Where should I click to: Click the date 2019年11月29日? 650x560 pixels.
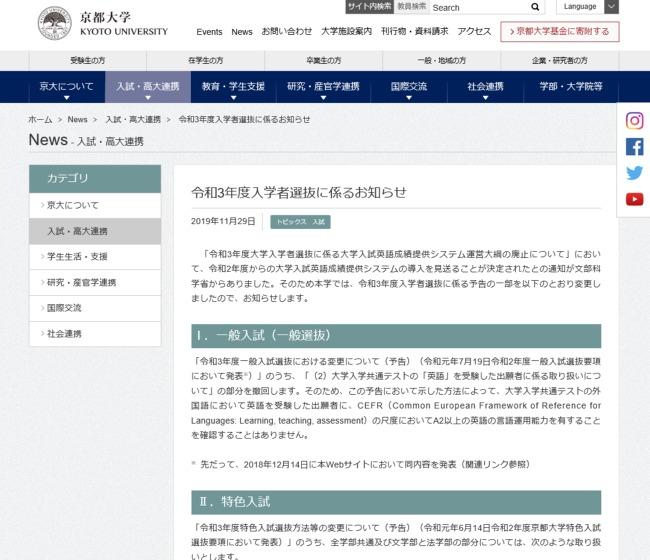click(x=223, y=221)
